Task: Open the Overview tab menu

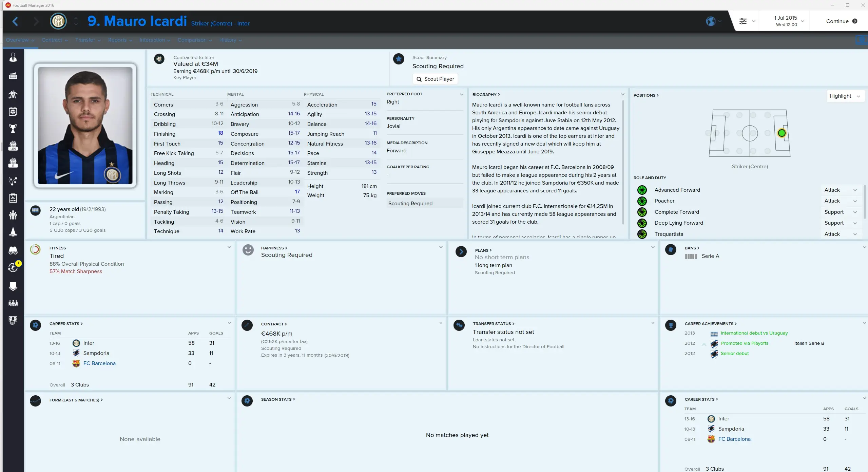Action: click(20, 40)
